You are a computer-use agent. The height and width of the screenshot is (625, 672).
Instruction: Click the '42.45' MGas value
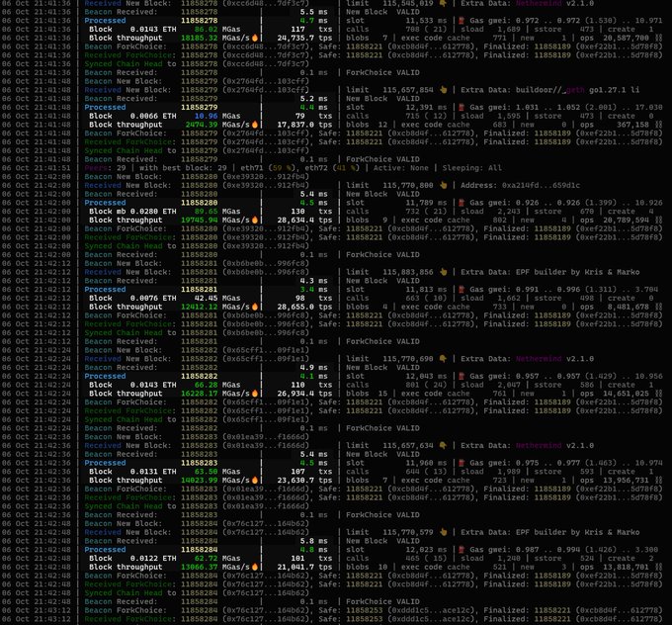(x=206, y=298)
